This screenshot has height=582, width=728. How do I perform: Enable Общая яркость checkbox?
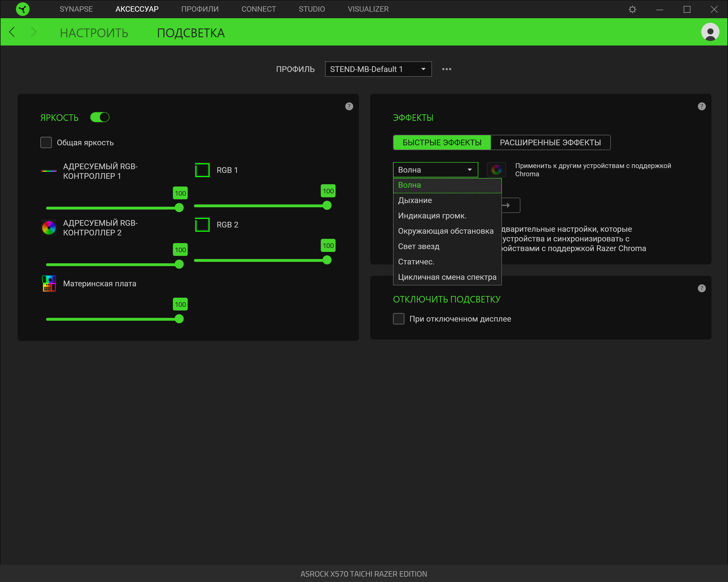pyautogui.click(x=46, y=142)
